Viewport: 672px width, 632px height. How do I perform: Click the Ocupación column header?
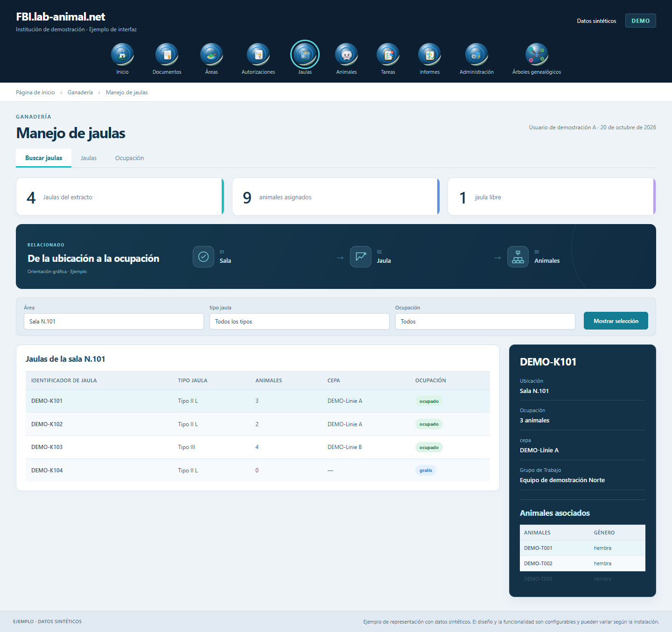point(431,380)
